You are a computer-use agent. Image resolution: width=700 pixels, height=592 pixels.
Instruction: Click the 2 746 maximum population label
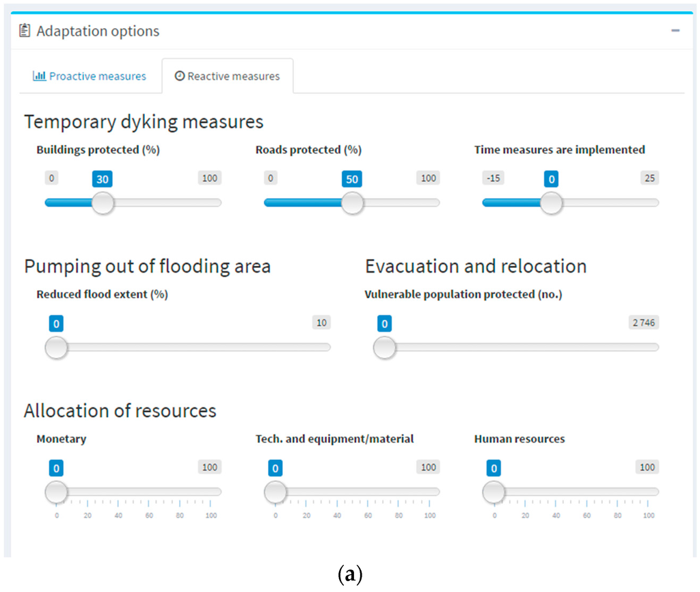click(x=643, y=323)
